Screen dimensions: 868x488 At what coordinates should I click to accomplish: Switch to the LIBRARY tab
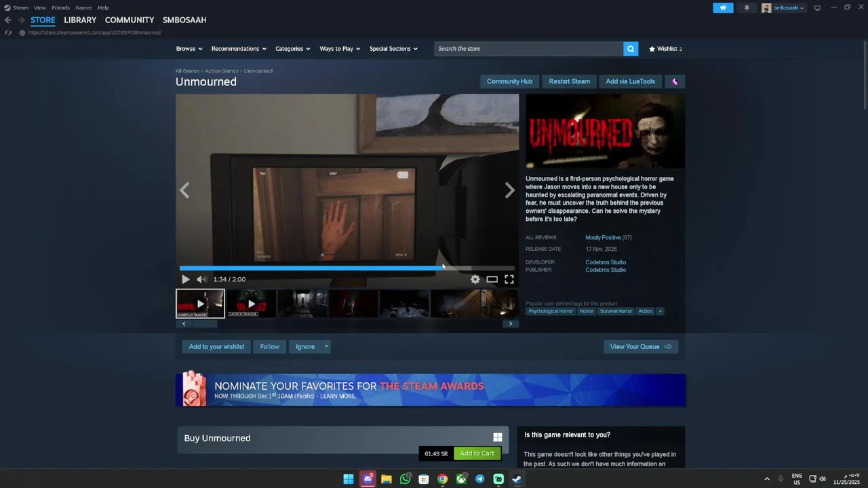point(80,20)
